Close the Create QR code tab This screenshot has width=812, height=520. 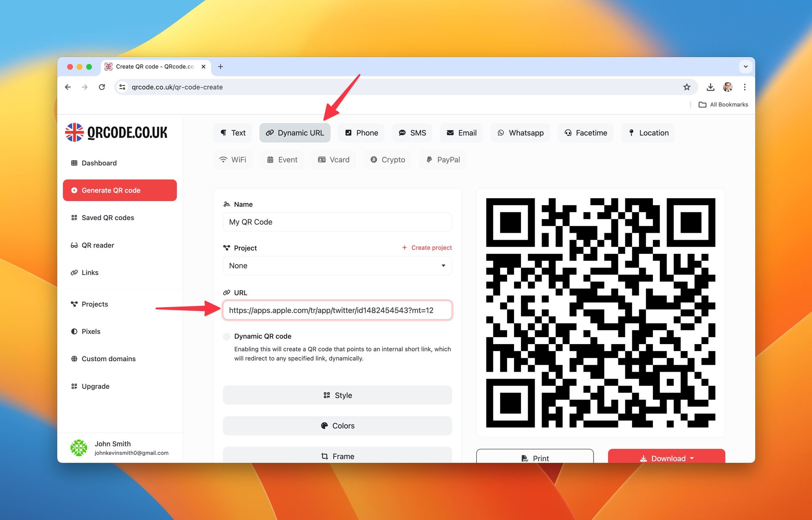pos(203,67)
